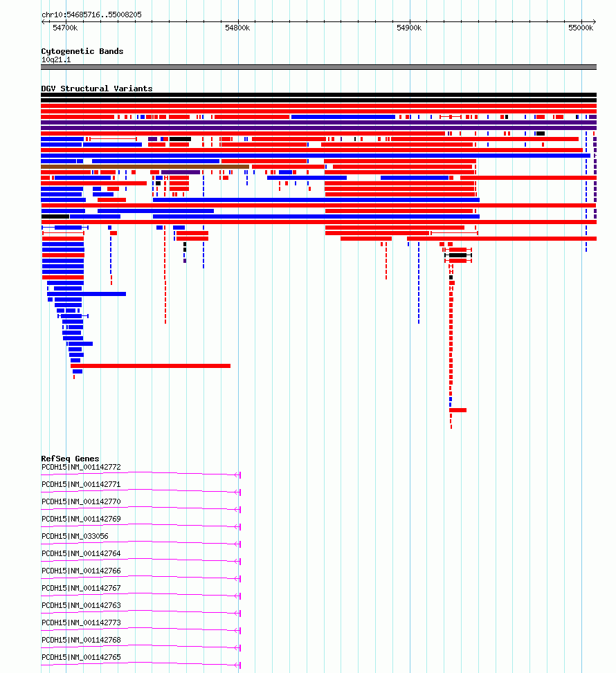Open PCDH15|NM_033056 gene label
The height and width of the screenshot is (673, 616).
tap(75, 536)
